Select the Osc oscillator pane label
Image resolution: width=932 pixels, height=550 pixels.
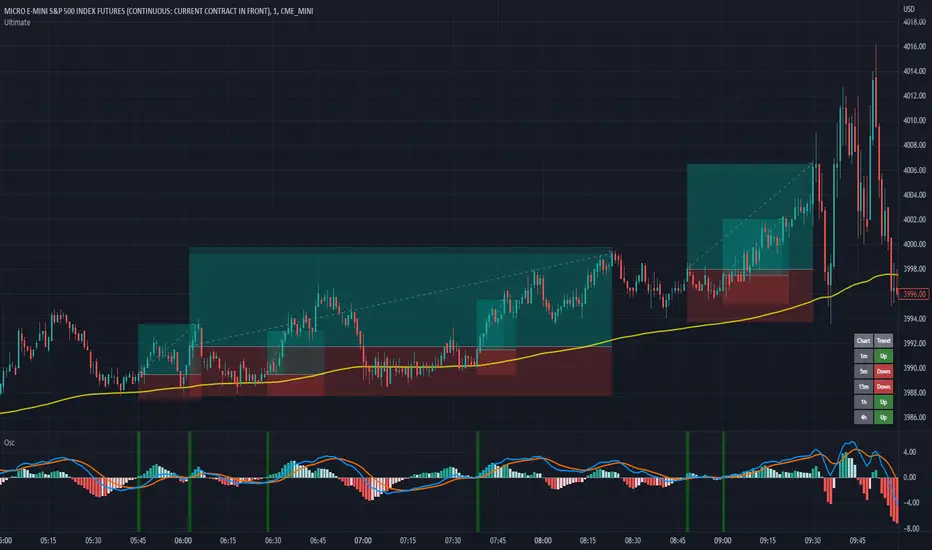[9, 442]
